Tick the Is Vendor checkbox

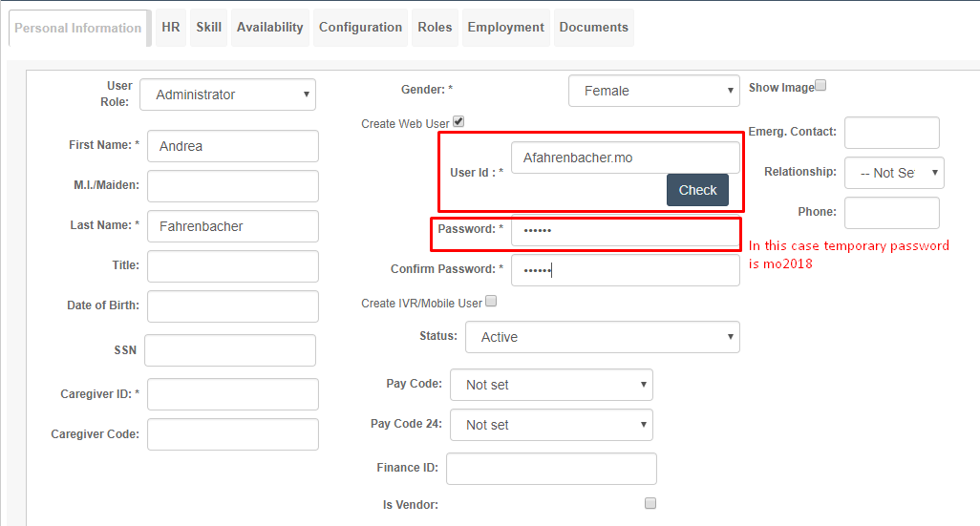650,503
